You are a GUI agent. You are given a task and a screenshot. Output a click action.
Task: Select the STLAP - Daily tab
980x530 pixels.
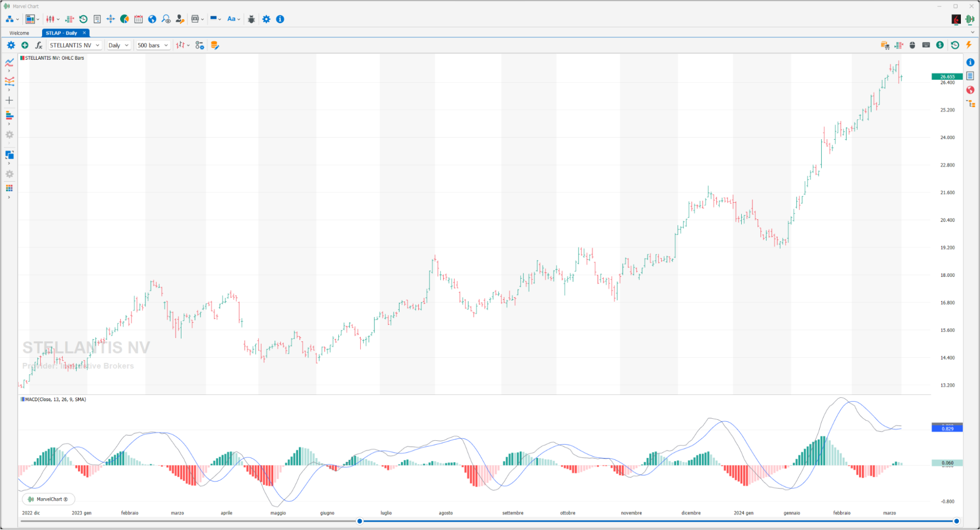pyautogui.click(x=61, y=33)
